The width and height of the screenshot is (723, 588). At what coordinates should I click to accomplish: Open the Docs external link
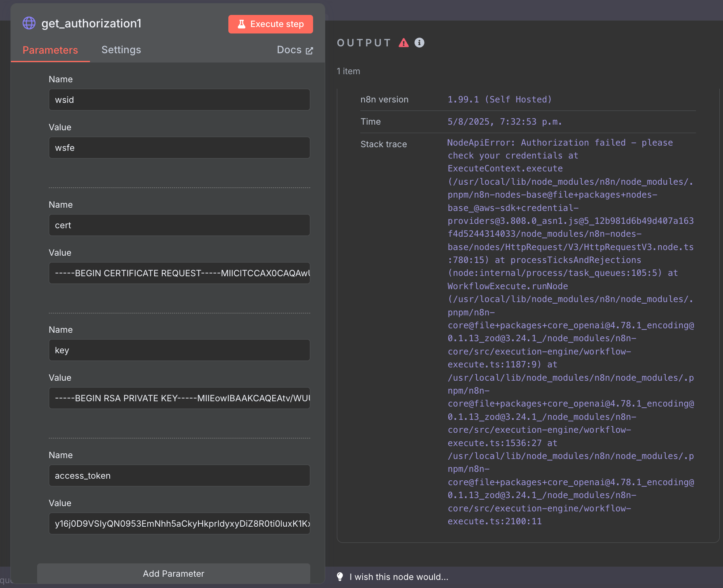point(295,50)
